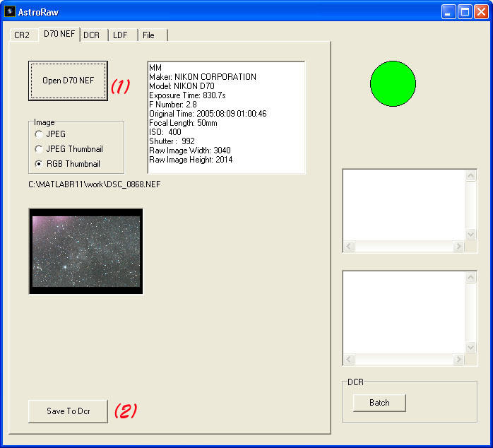Click down arrow of upper list scrollbar
493x448 pixels.
[x=470, y=234]
